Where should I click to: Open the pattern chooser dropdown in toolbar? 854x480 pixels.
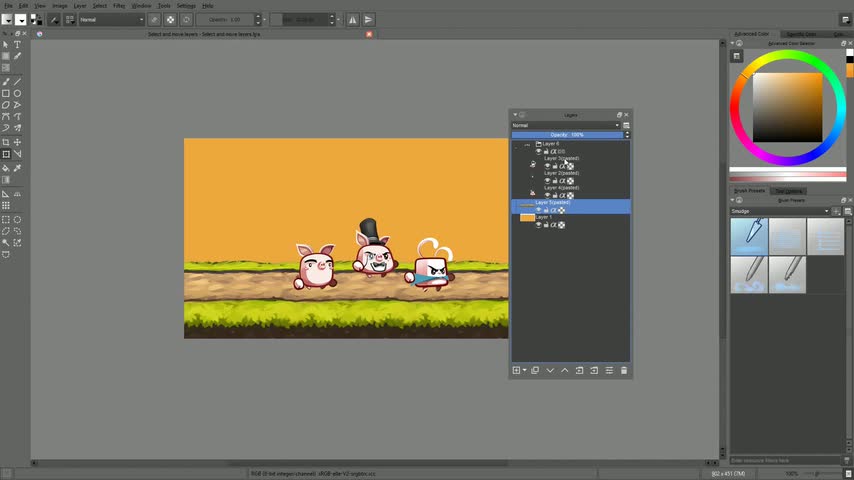pos(20,20)
